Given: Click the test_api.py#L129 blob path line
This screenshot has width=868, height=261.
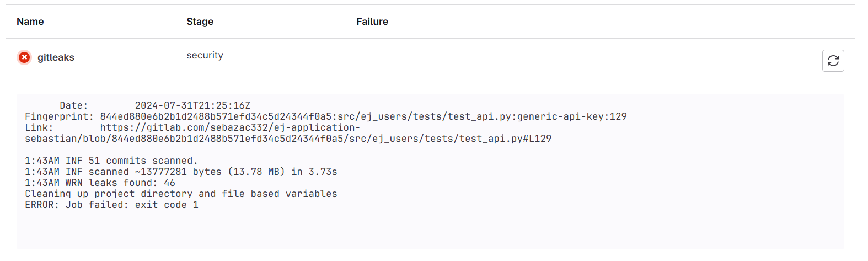Looking at the screenshot, I should pos(288,139).
